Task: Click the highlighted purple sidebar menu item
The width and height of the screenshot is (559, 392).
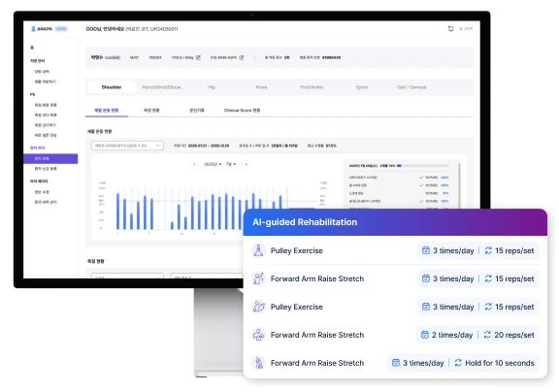Action: pyautogui.click(x=50, y=158)
